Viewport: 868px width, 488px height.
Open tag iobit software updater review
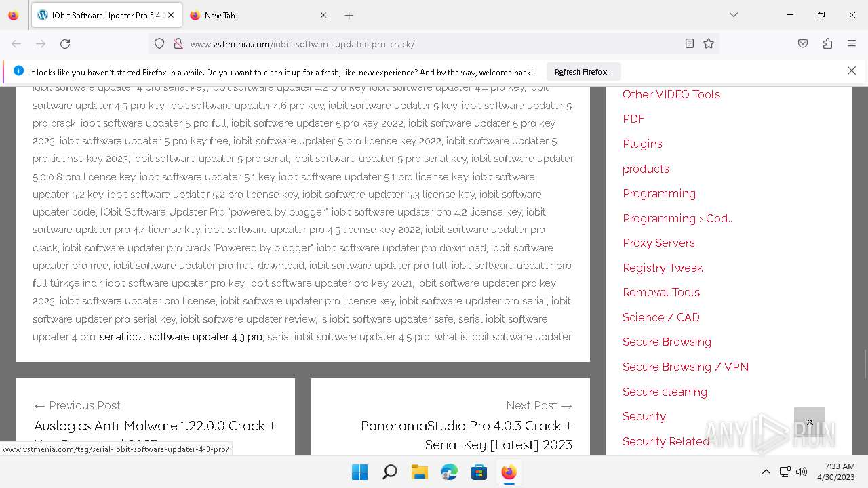click(x=248, y=319)
